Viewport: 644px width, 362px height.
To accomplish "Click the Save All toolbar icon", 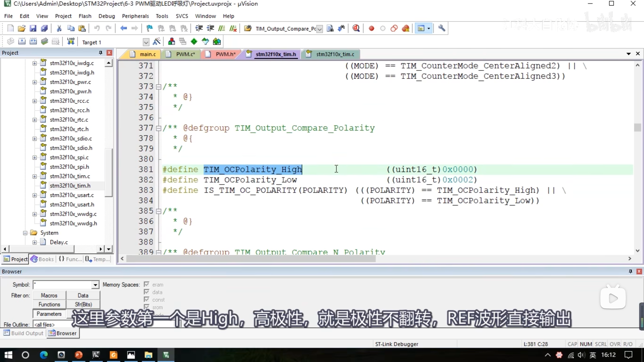I will click(44, 28).
